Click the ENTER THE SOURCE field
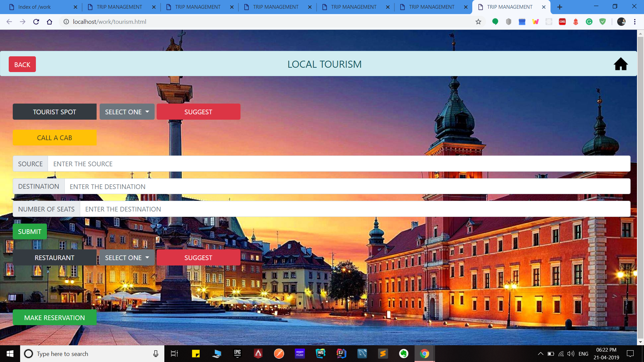The width and height of the screenshot is (644, 362). point(339,164)
